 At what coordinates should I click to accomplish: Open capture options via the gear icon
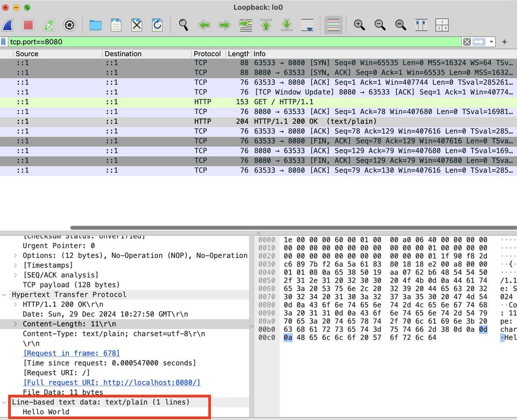tap(70, 25)
